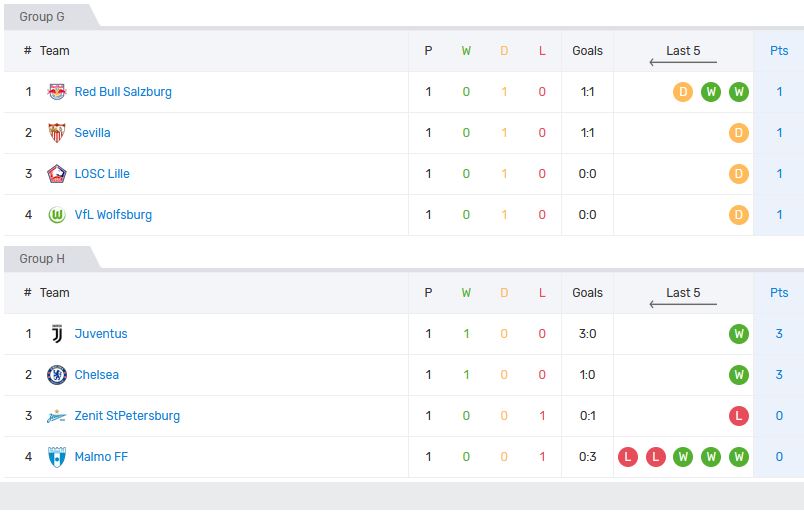804x524 pixels.
Task: Click the Zenit StPetersburg logo icon
Action: tap(57, 416)
